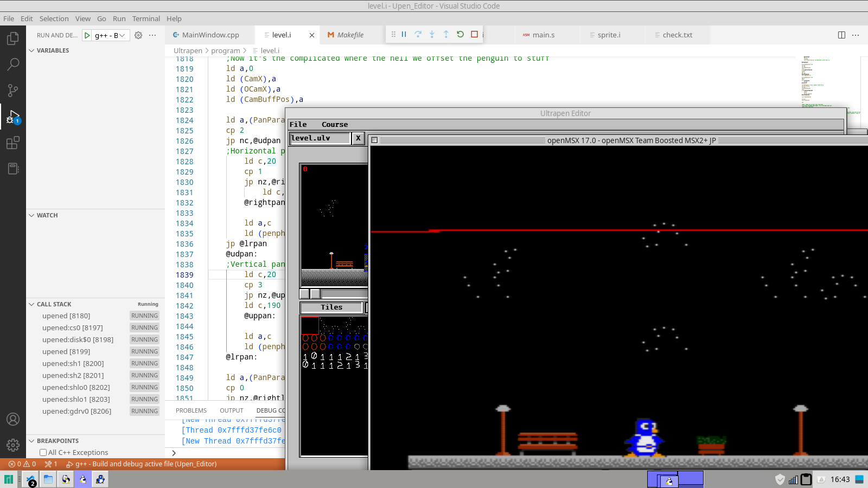The height and width of the screenshot is (488, 868).
Task: Open the clipboard tray icon
Action: click(807, 479)
